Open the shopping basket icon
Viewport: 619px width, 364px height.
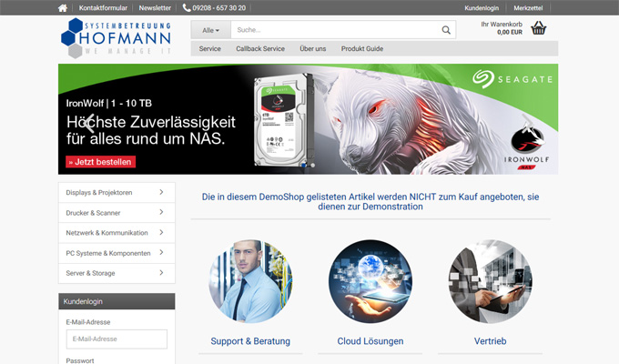[x=539, y=28]
